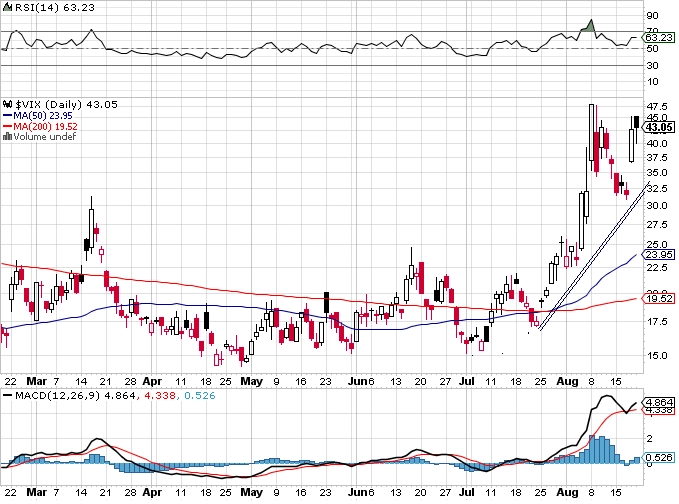This screenshot has height=504, width=679.
Task: Click the tall white candle at Aug 8
Action: point(591,132)
